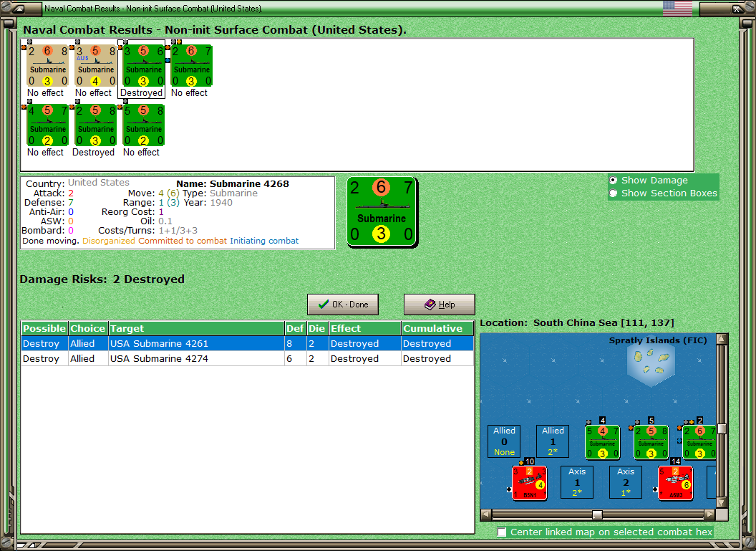Click map horizontal scrollbar left arrow

486,514
